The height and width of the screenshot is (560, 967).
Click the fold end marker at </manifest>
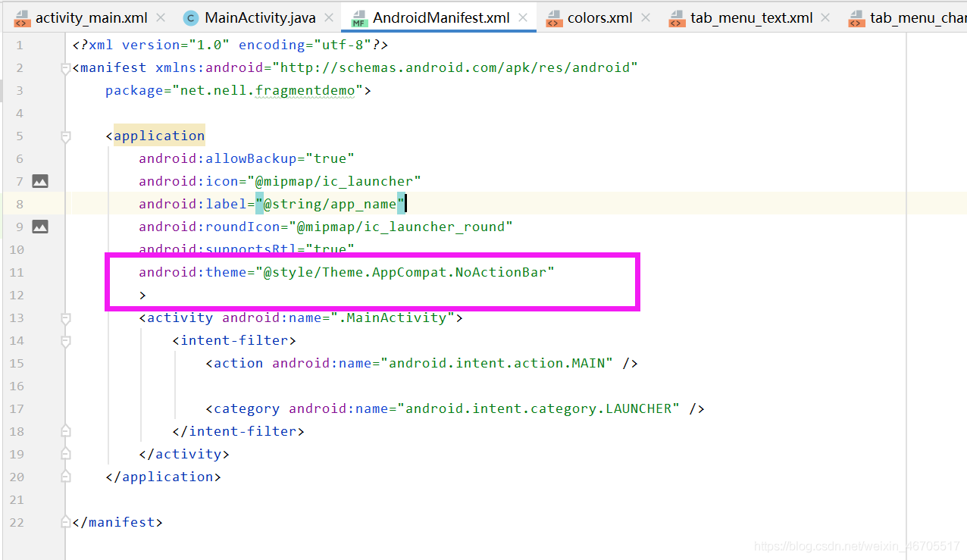[66, 522]
